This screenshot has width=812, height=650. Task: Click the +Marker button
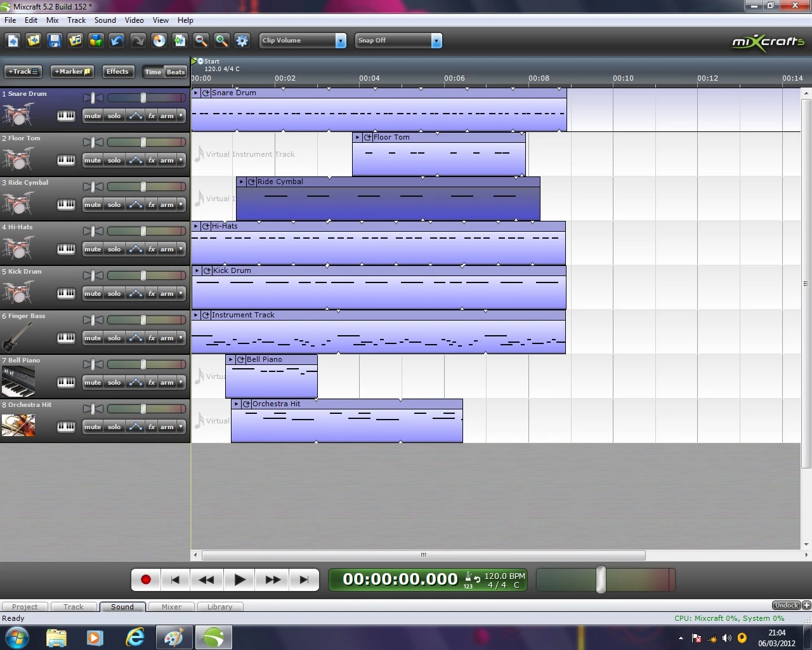point(72,72)
